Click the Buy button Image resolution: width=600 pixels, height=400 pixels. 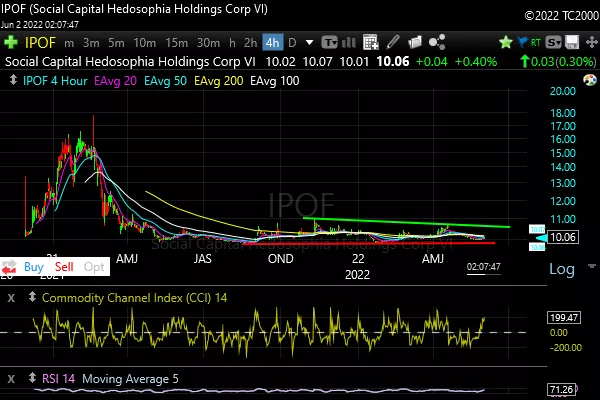pyautogui.click(x=34, y=267)
